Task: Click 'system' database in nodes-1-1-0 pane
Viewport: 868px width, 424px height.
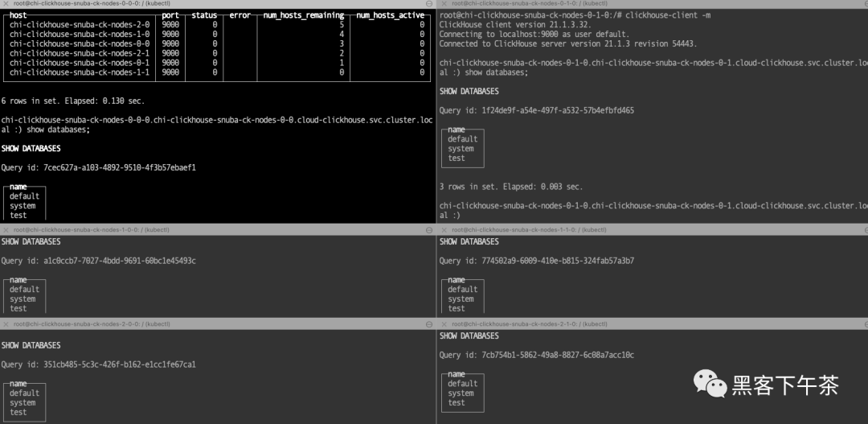Action: pos(461,298)
